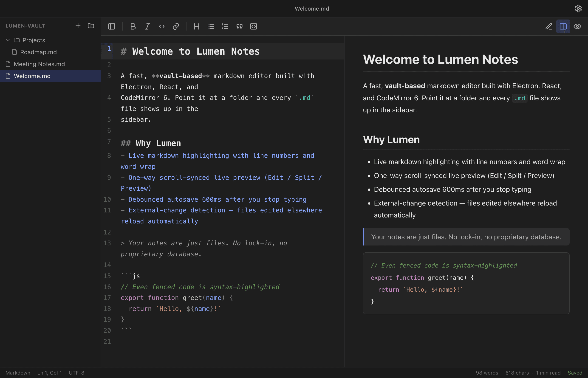Click the LUMEN-VAULT header label
The width and height of the screenshot is (588, 378).
click(25, 26)
